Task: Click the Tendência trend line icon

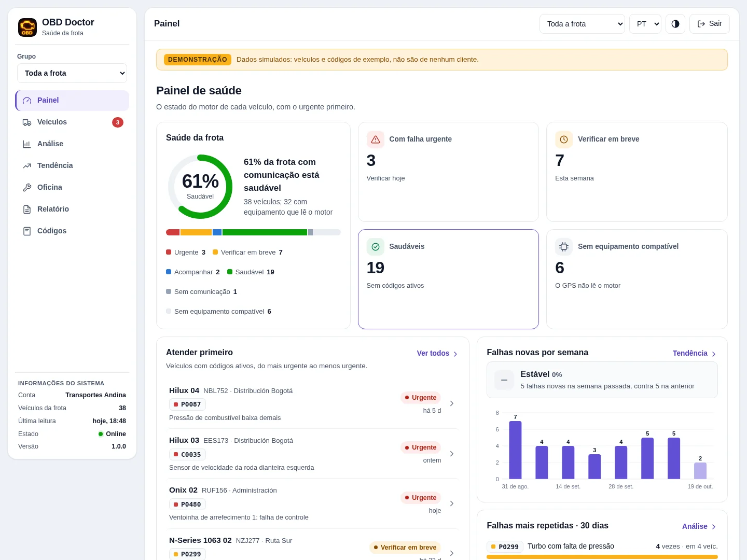Action: 27,166
